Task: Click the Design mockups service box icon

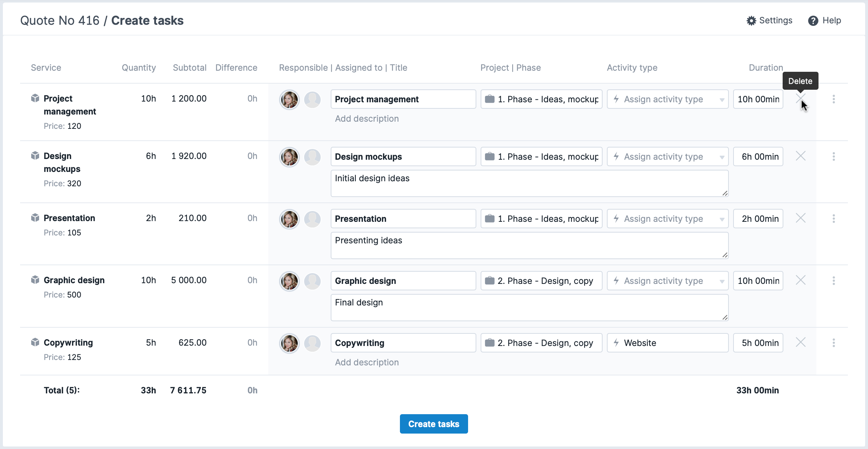Action: click(x=35, y=155)
